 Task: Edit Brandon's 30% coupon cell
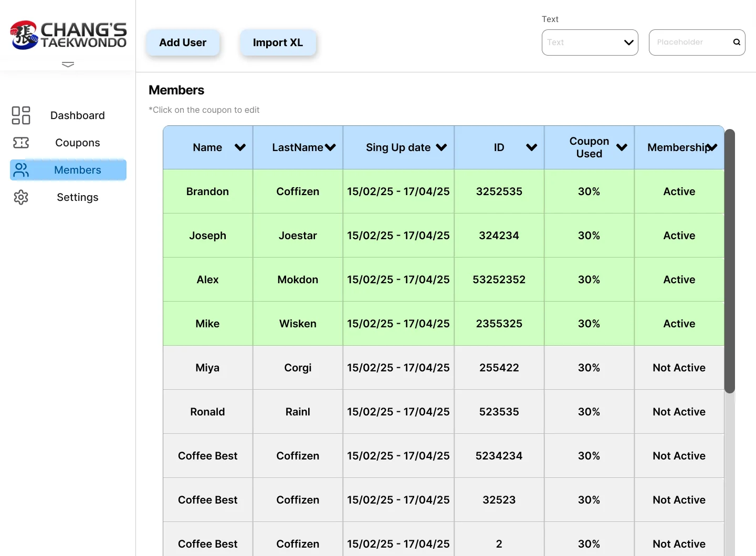(x=589, y=191)
